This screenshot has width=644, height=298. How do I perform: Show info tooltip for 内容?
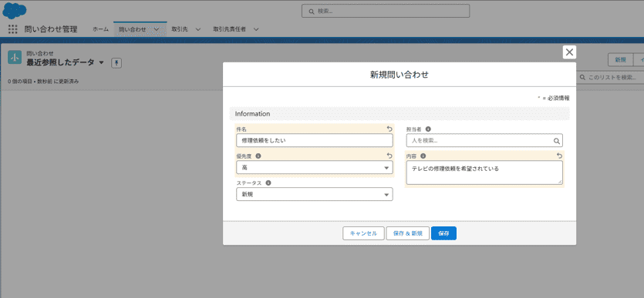tap(423, 156)
